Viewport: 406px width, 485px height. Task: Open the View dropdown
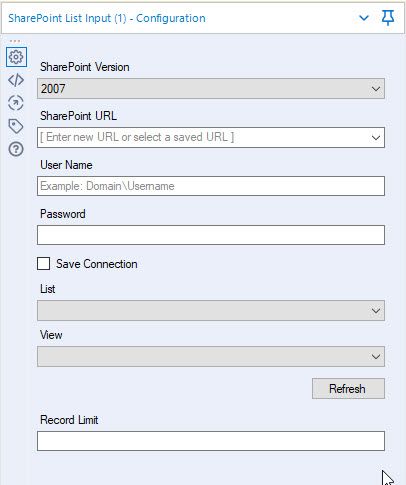click(x=211, y=357)
